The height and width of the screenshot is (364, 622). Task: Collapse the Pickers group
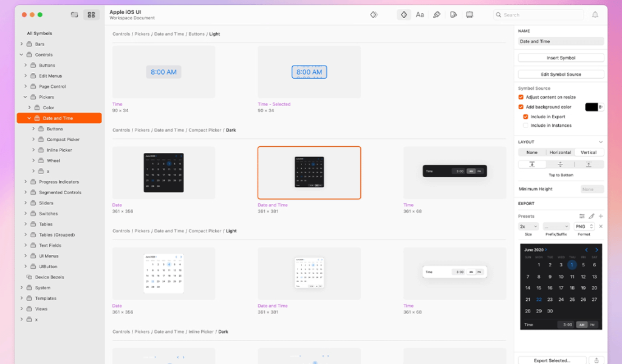(26, 97)
